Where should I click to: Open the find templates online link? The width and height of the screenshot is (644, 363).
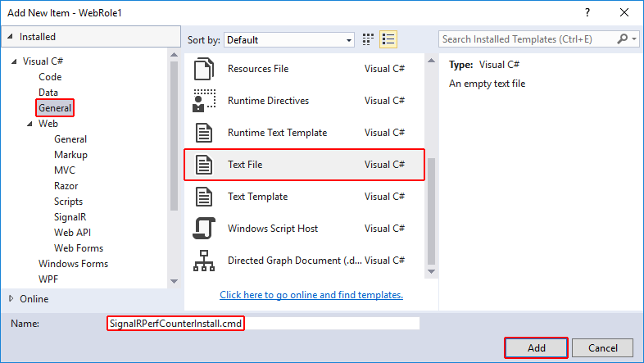(x=311, y=295)
